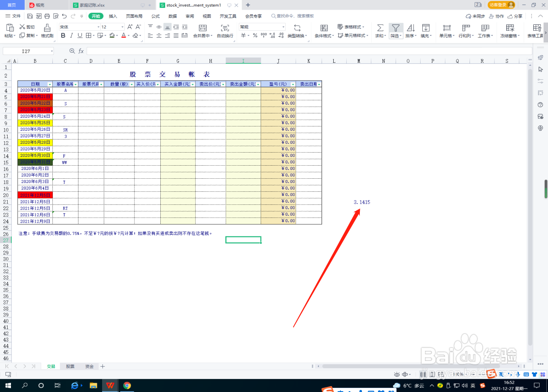The image size is (548, 392).
Task: Apply bold formatting with the B icon
Action: click(x=63, y=35)
